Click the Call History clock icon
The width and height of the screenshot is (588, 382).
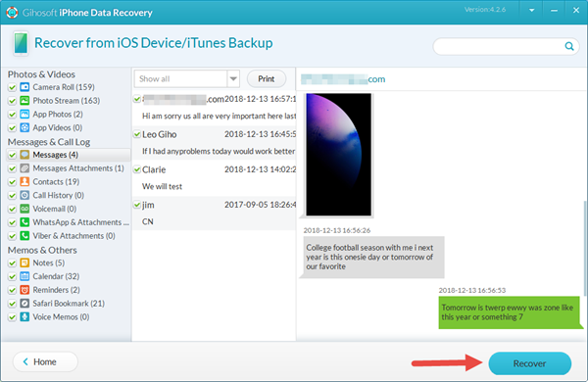click(24, 195)
